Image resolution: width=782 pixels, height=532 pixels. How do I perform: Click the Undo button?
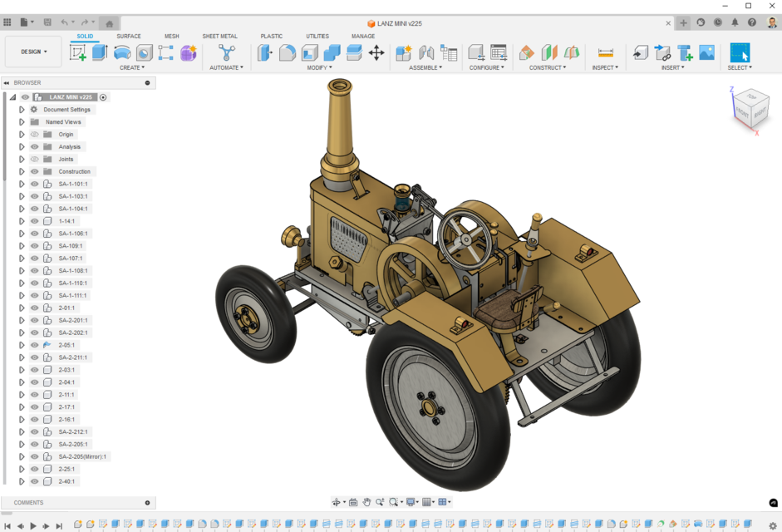pos(65,22)
